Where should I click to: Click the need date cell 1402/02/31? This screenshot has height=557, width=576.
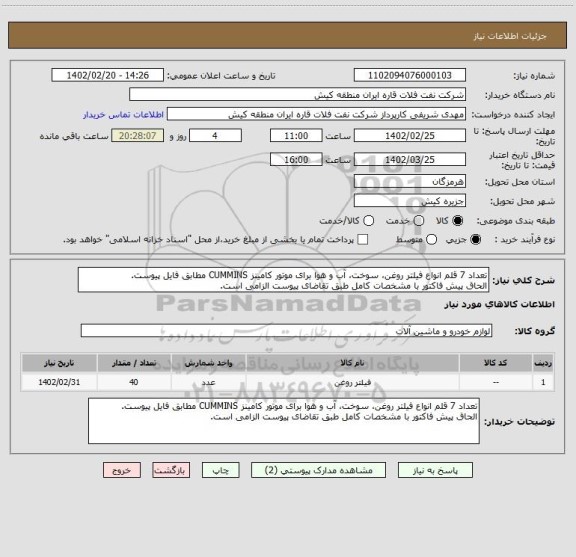59,382
